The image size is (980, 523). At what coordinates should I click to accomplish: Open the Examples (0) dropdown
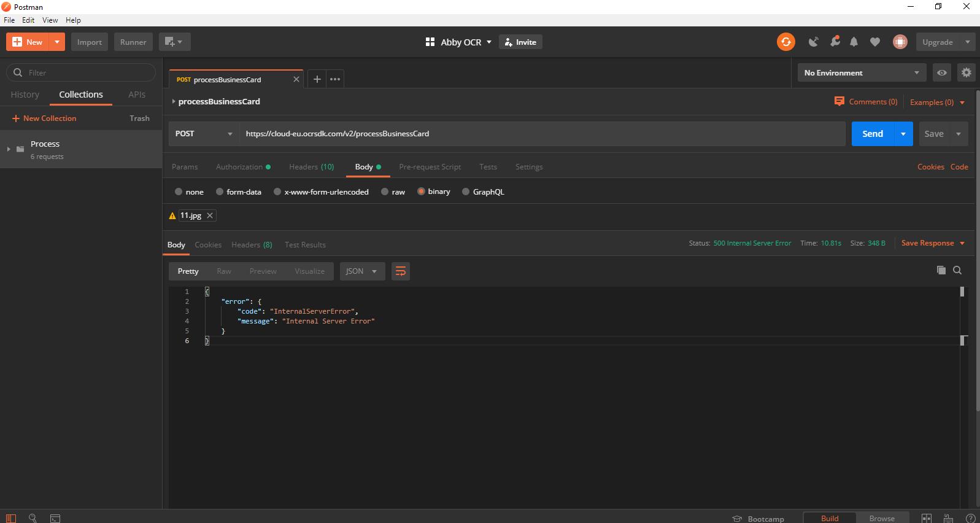pyautogui.click(x=937, y=102)
